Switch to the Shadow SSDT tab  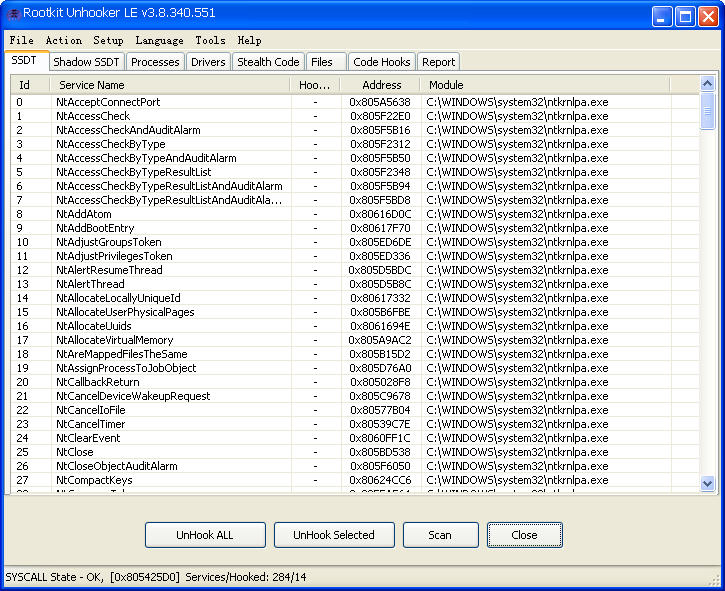86,62
